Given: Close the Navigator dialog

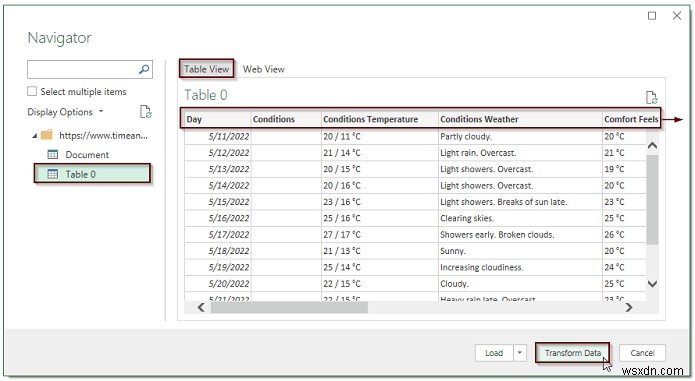Looking at the screenshot, I should (x=677, y=16).
